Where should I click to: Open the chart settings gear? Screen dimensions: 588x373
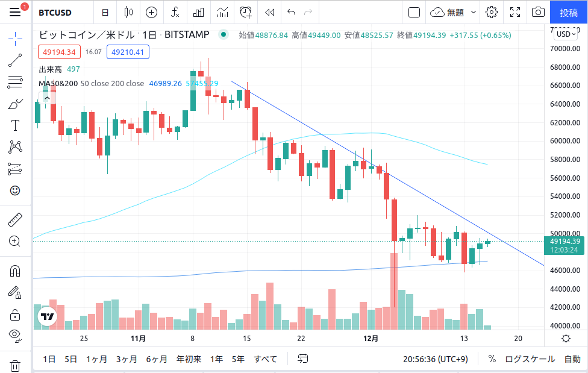(492, 12)
